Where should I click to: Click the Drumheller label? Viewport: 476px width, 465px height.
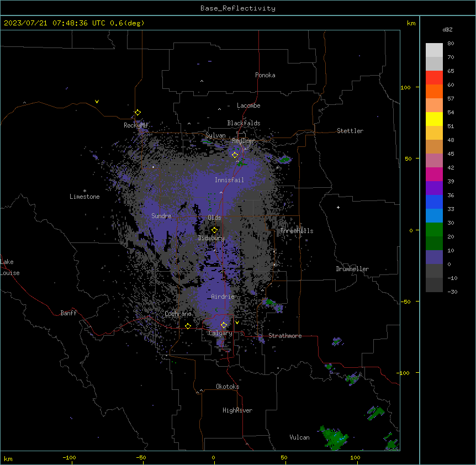352,269
